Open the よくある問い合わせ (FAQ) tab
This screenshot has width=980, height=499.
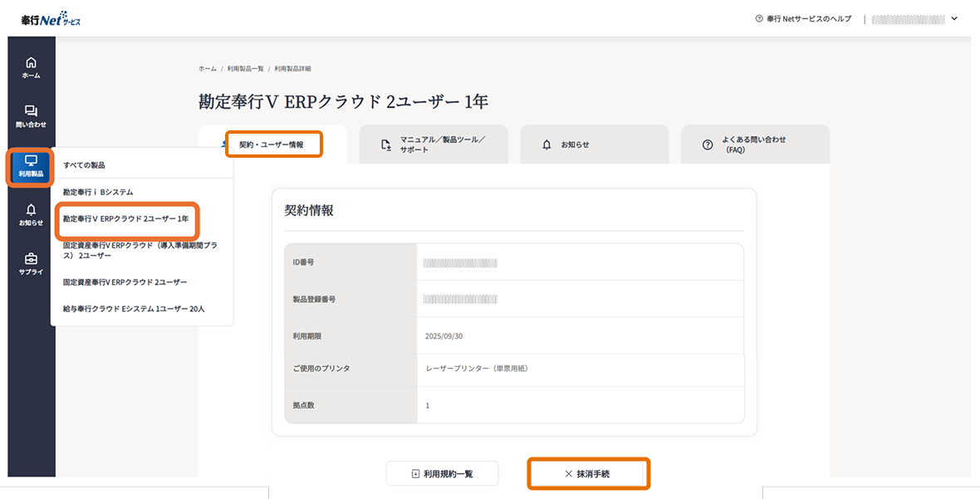click(754, 144)
